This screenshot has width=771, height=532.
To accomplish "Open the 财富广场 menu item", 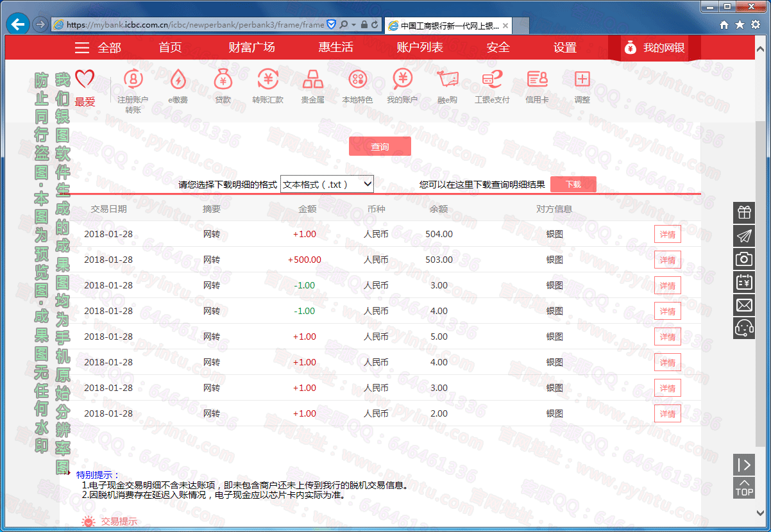I will pyautogui.click(x=251, y=47).
